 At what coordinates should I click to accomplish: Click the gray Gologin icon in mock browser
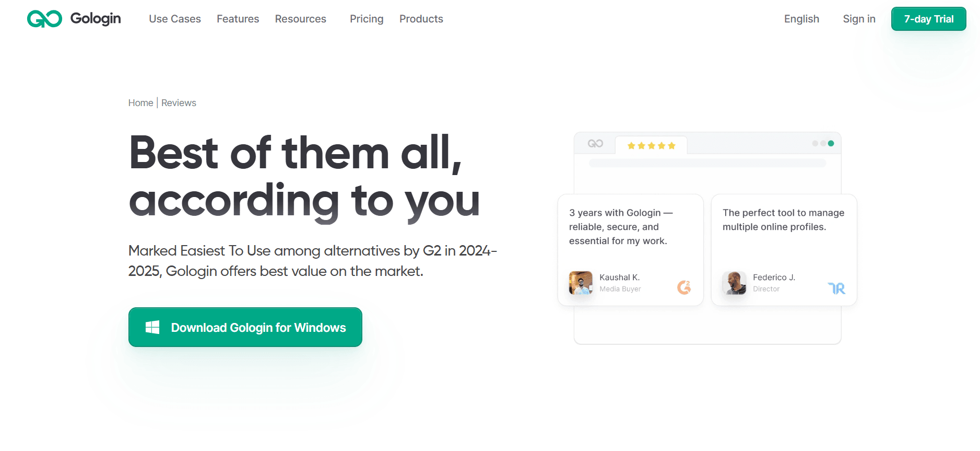595,144
